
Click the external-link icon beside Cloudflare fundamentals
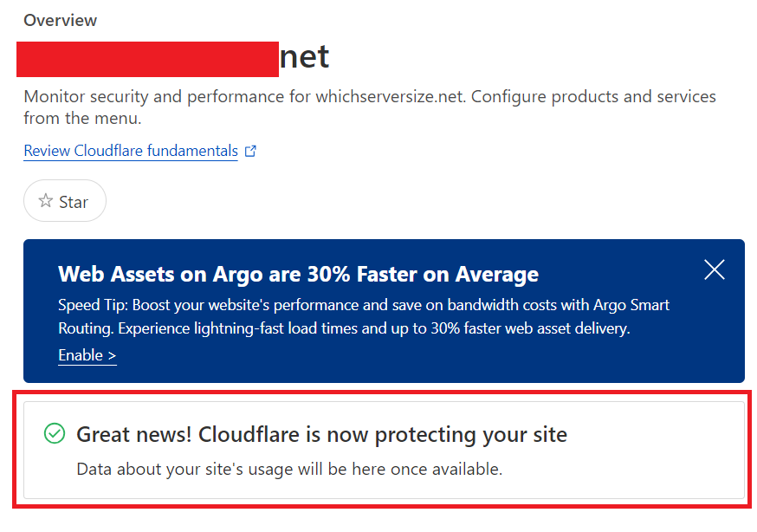[x=250, y=151]
